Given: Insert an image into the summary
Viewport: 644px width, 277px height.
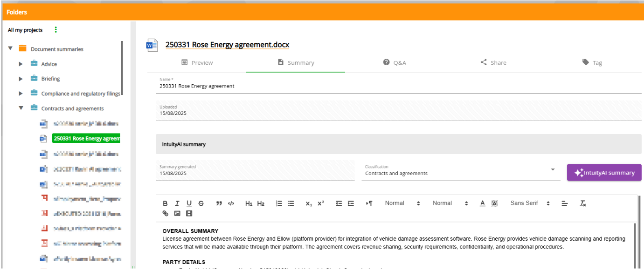Looking at the screenshot, I should tap(177, 214).
